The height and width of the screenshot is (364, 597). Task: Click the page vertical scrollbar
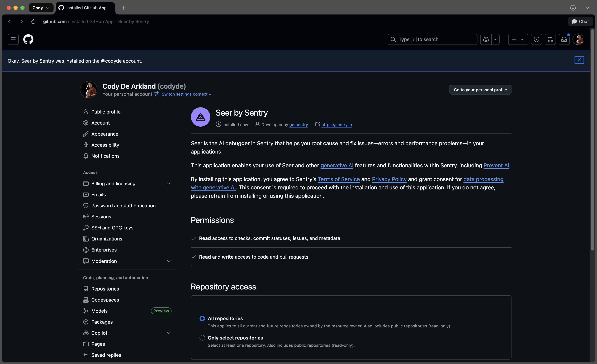(x=592, y=140)
